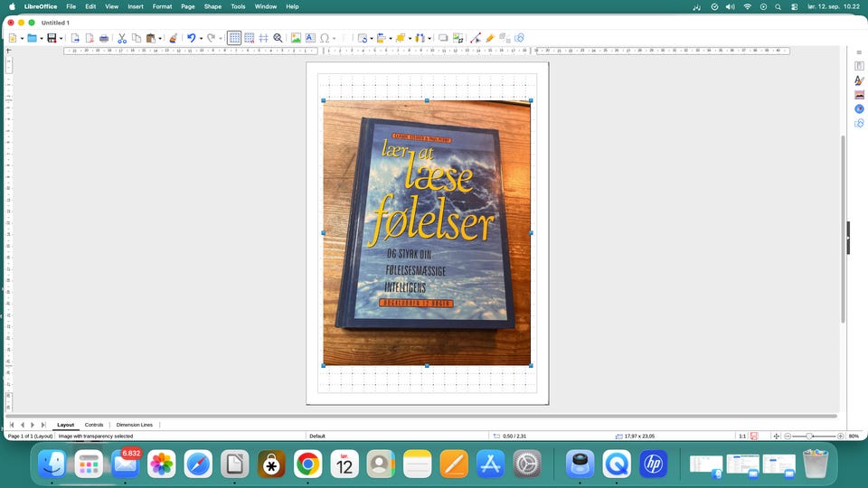
Task: Toggle Helplines While Moving icon
Action: pos(263,38)
